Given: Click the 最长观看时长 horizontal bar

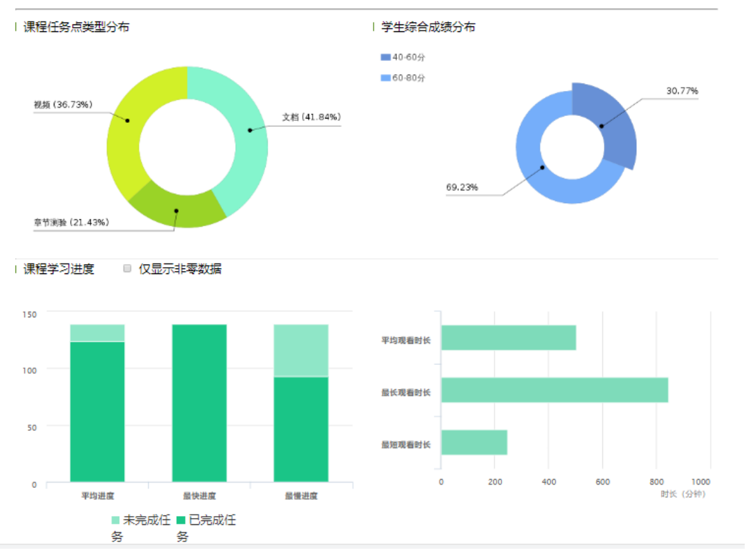Looking at the screenshot, I should point(554,390).
